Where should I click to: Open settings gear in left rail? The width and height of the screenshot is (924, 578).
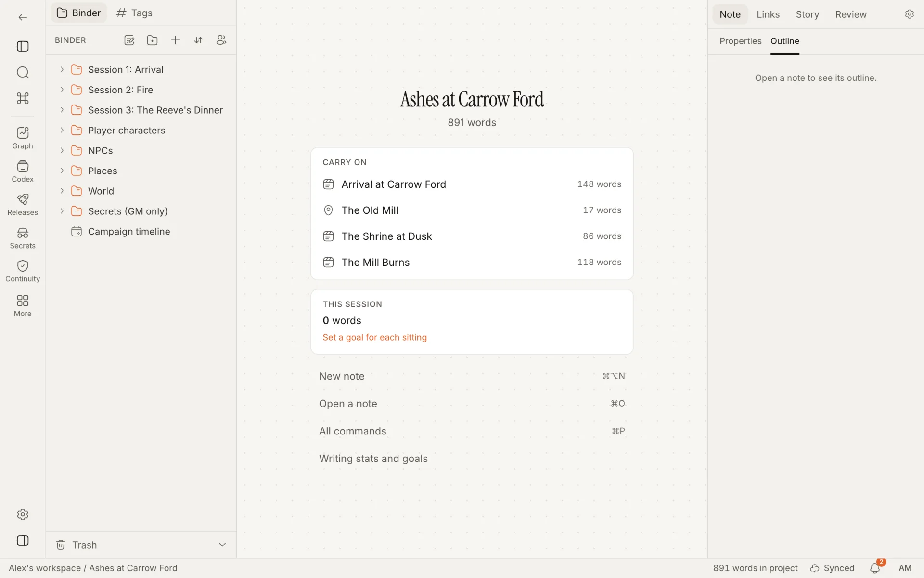click(23, 514)
